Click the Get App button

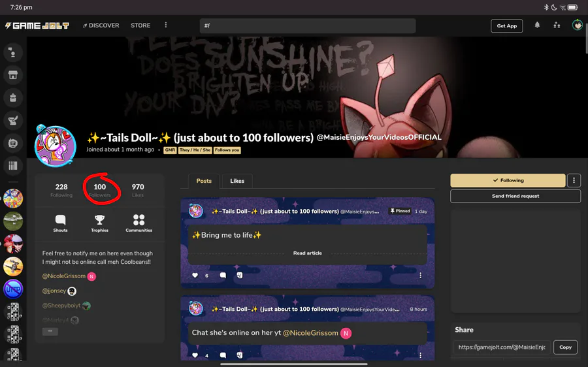tap(506, 26)
